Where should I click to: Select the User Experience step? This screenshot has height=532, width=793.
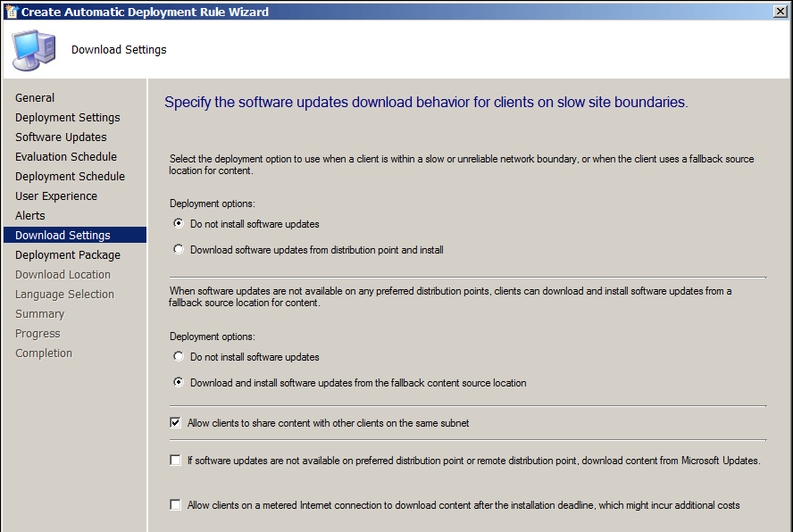tap(56, 196)
